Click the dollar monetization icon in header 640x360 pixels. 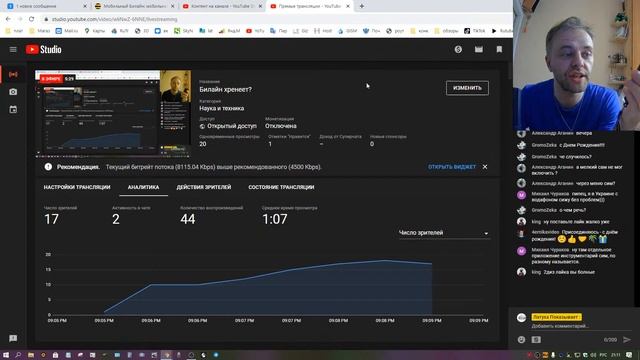[458, 49]
